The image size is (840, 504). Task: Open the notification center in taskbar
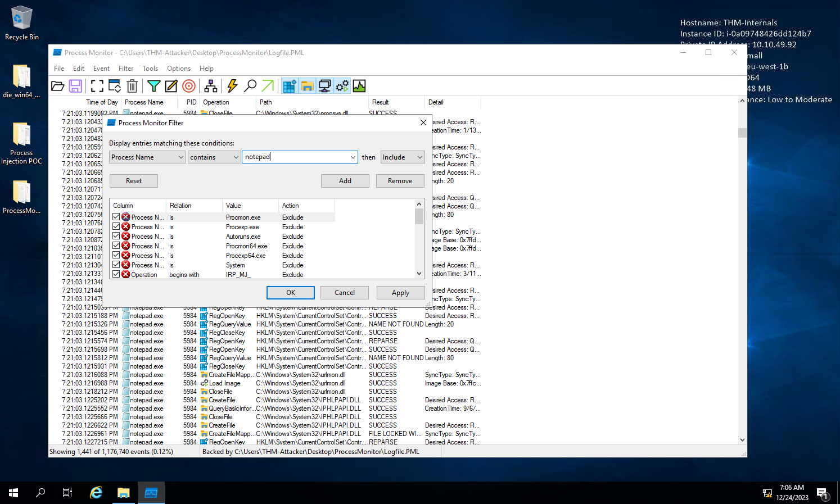click(x=823, y=493)
